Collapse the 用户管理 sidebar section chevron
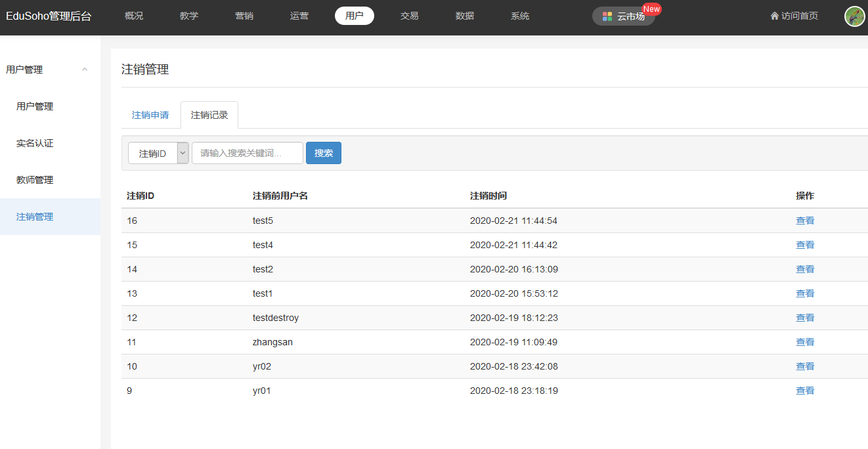 85,70
